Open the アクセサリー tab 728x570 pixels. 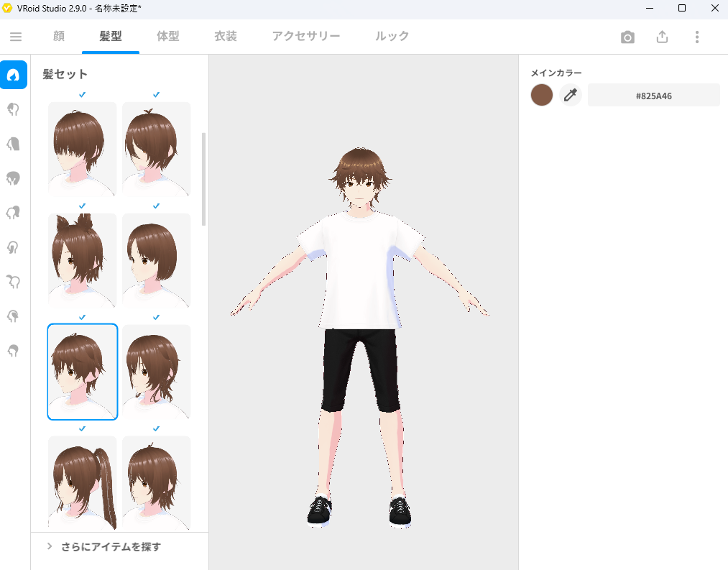pyautogui.click(x=306, y=37)
